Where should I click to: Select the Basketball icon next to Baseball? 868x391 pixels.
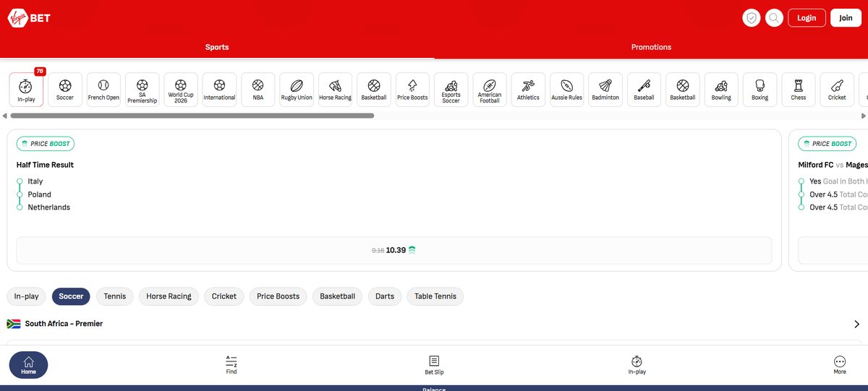coord(682,90)
